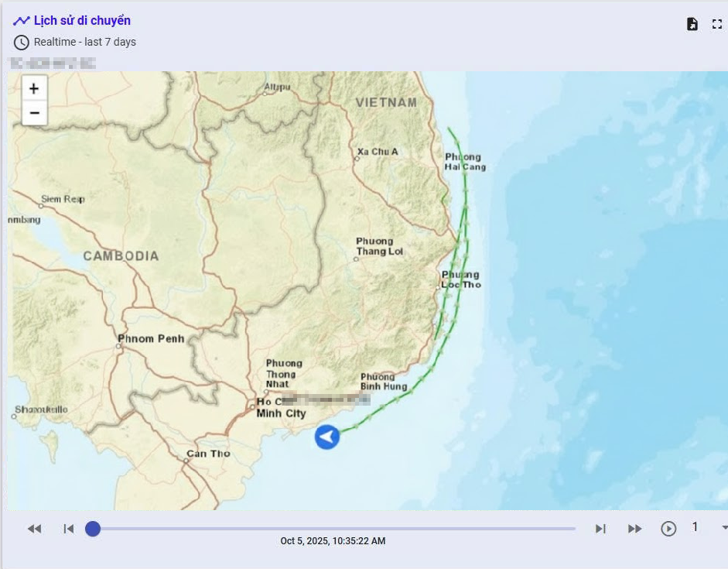728x569 pixels.
Task: Click the Lịch sử di chuyển title
Action: coord(82,21)
